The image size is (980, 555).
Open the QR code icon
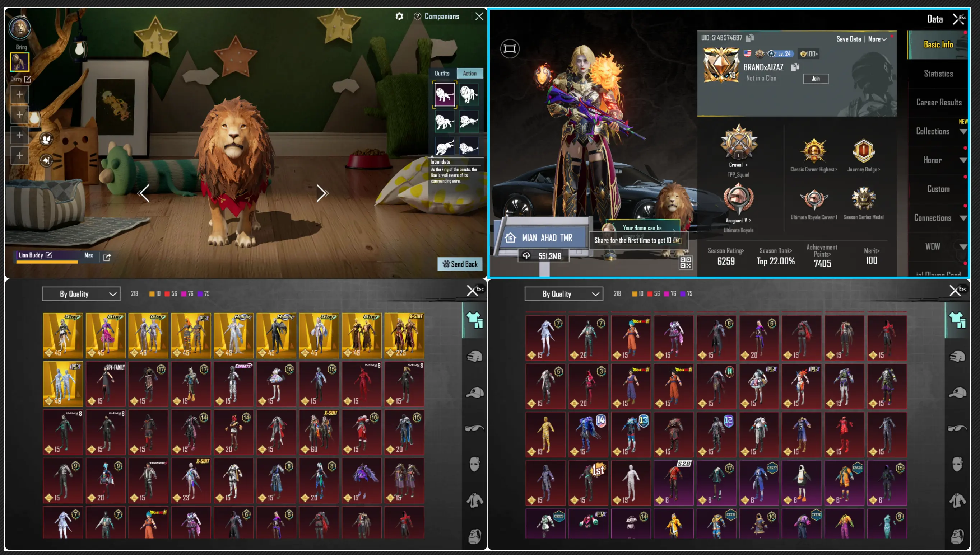pos(685,263)
